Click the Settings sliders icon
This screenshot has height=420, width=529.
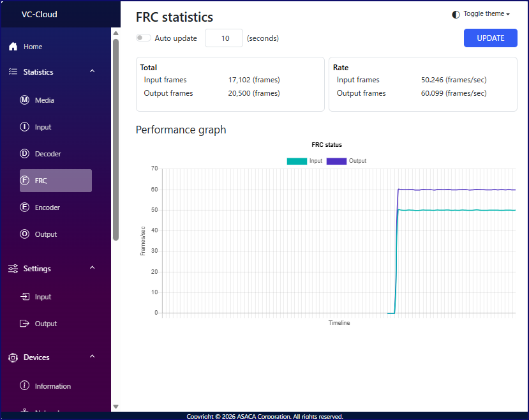pos(13,269)
